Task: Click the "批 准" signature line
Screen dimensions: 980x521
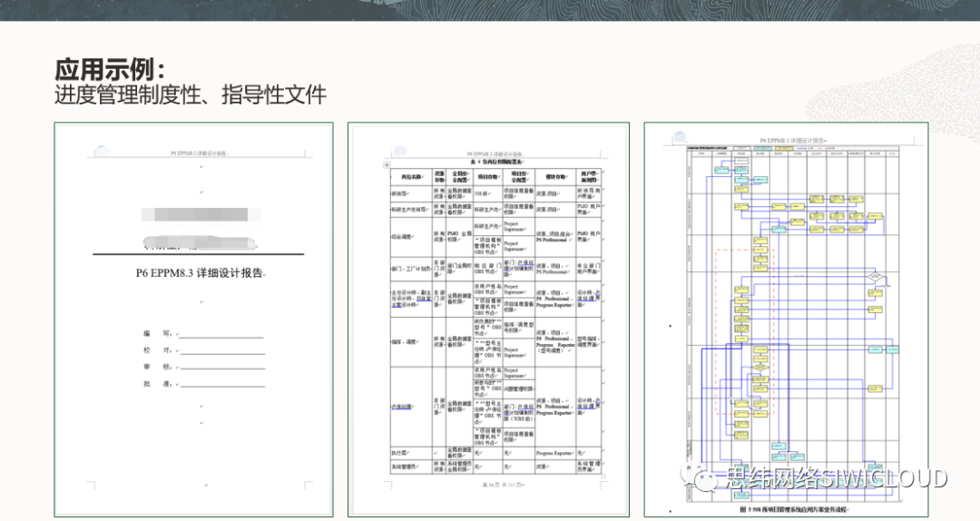Action: (221, 385)
